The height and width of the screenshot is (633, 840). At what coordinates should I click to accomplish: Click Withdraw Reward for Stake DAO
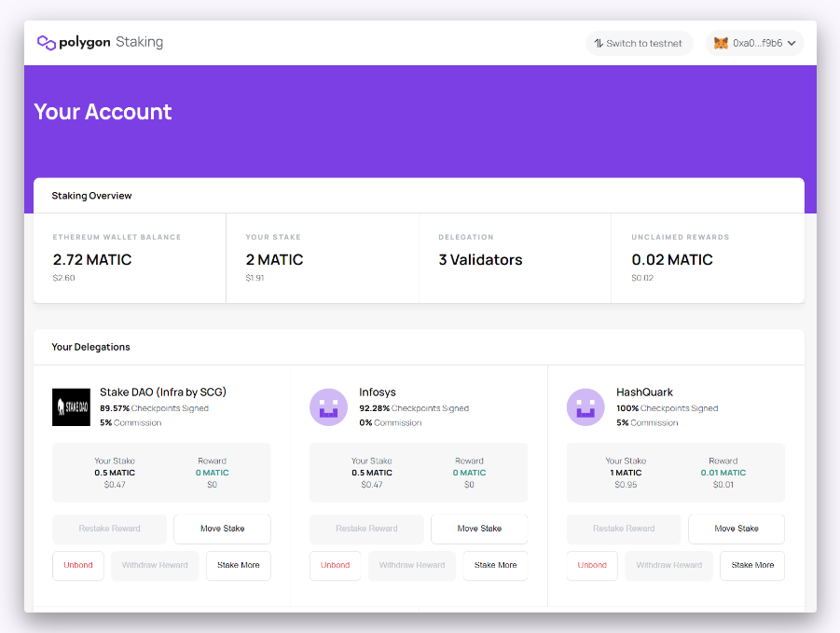(155, 566)
